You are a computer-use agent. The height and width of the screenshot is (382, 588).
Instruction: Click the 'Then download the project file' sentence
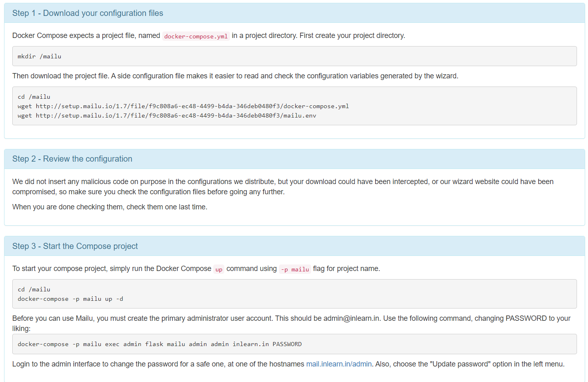[x=235, y=76]
